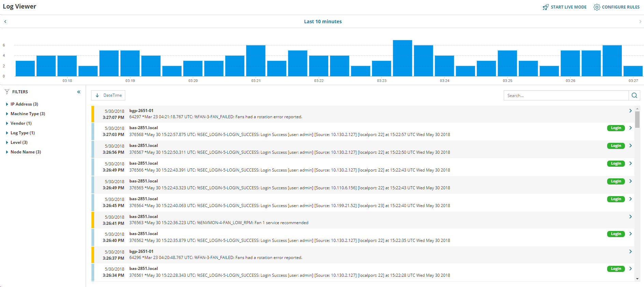Select the tallest histogram bar near 03:23

[x=403, y=58]
